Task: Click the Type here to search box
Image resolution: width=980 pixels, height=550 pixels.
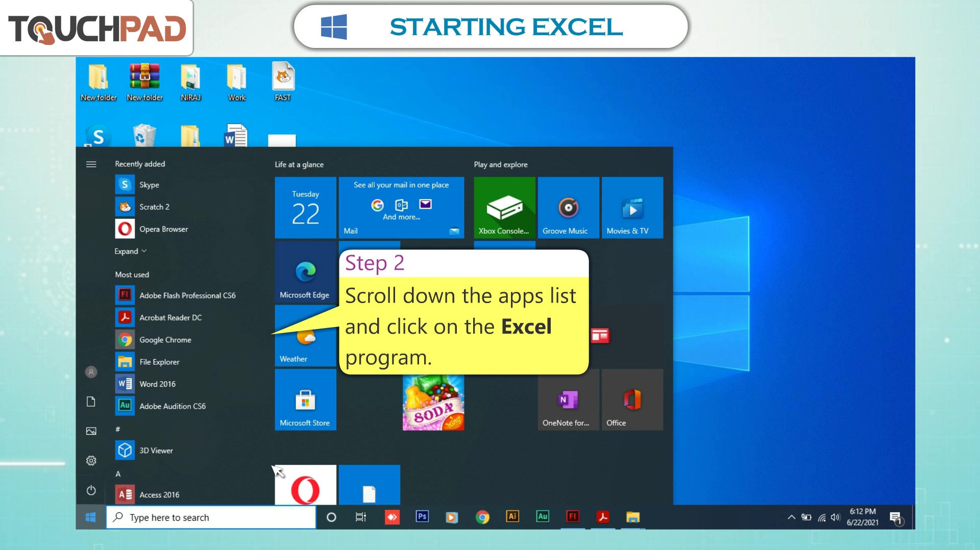Action: 211,517
